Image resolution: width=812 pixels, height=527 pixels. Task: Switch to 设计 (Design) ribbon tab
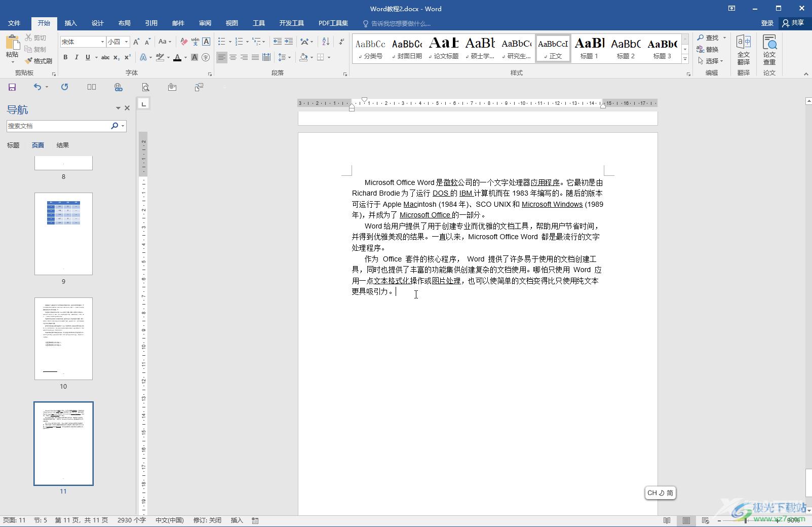point(98,23)
